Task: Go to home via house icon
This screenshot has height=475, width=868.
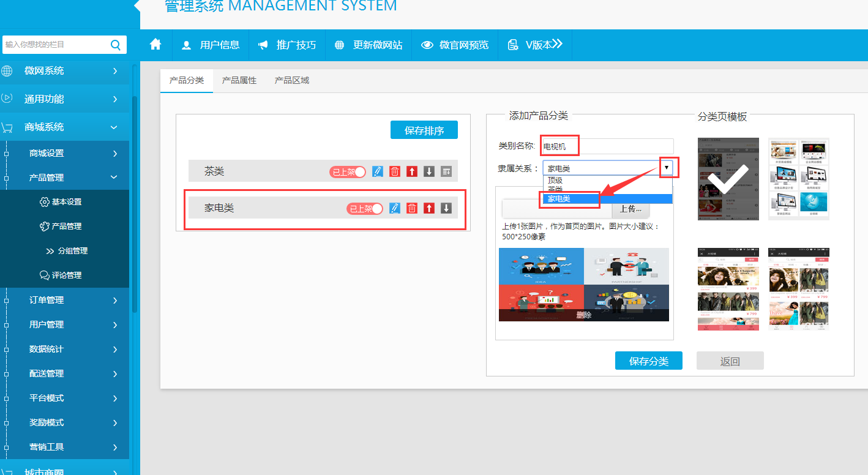Action: coord(155,45)
